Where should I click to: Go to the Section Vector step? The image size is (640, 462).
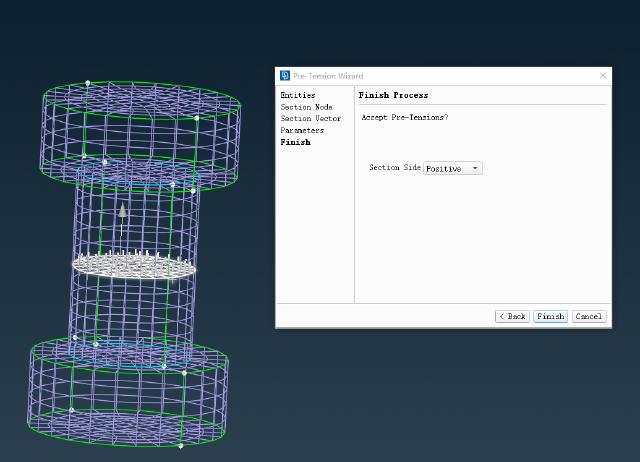tap(310, 118)
